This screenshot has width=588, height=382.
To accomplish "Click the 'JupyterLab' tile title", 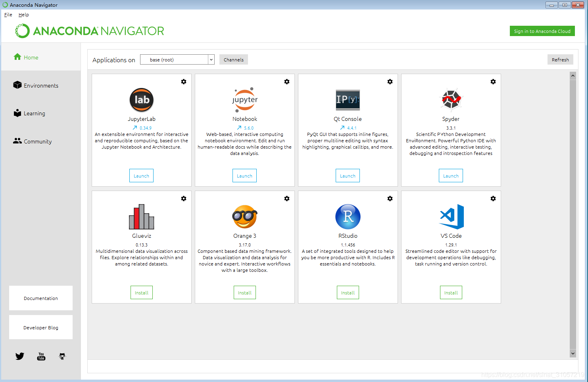I will pyautogui.click(x=142, y=119).
